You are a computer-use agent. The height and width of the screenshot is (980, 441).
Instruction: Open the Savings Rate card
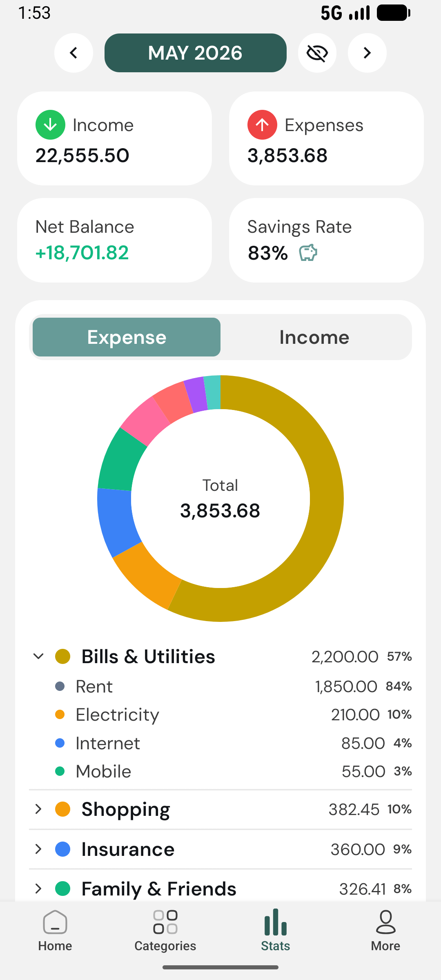326,240
